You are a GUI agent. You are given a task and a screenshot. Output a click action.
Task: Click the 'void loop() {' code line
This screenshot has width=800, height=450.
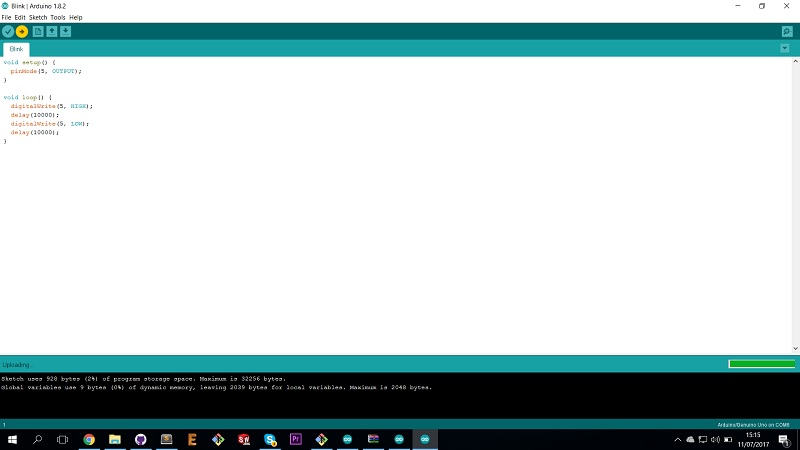tap(28, 97)
